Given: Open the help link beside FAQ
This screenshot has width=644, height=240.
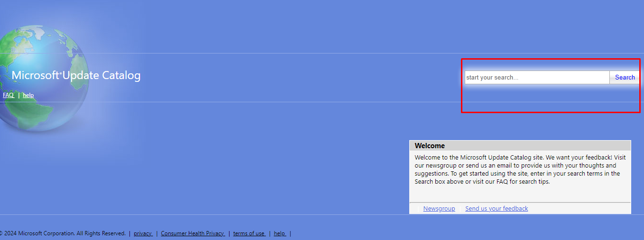Looking at the screenshot, I should 28,95.
